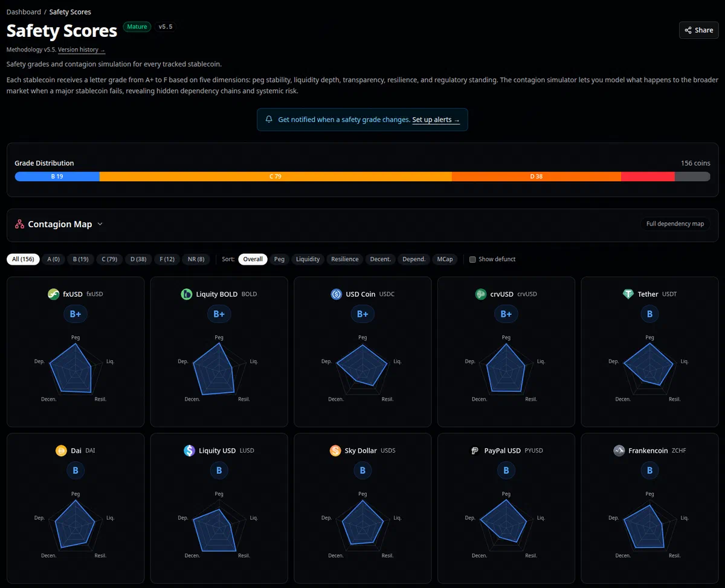Viewport: 725px width, 588px height.
Task: Click the USD Coin logo icon
Action: tap(337, 294)
